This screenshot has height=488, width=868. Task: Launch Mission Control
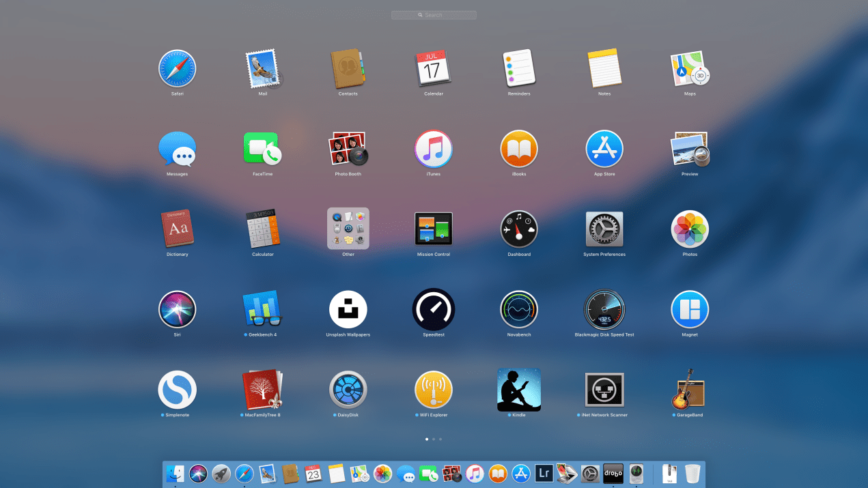point(434,229)
